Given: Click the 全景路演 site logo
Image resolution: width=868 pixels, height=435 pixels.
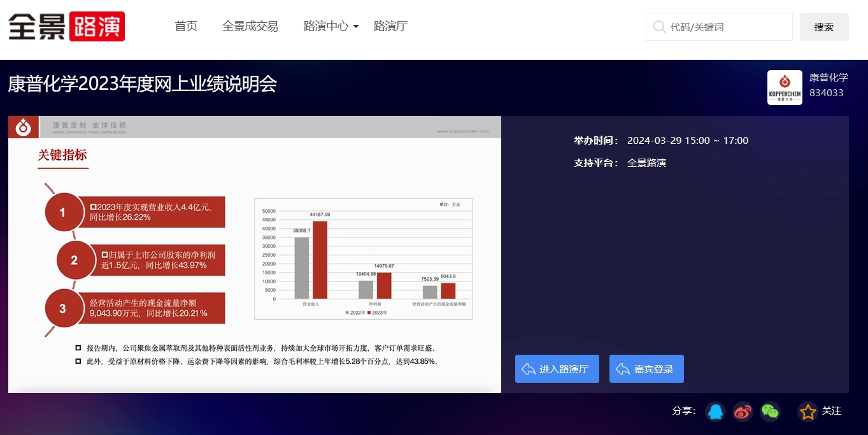Looking at the screenshot, I should pos(66,25).
